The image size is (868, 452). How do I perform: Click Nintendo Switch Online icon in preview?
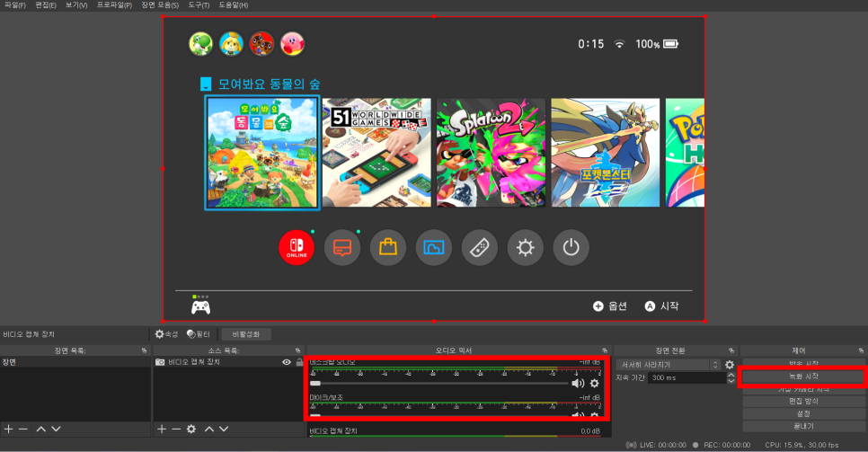click(x=297, y=247)
